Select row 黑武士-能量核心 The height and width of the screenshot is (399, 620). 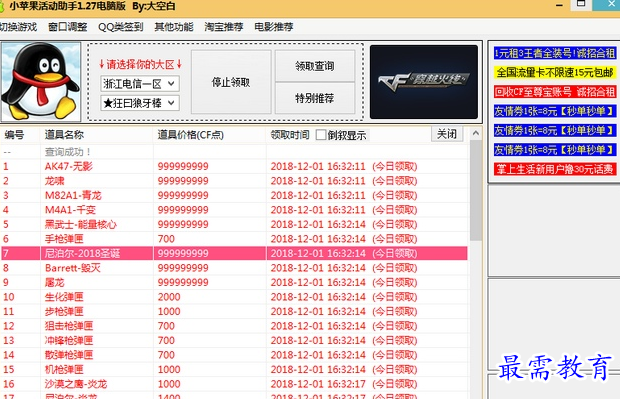(234, 224)
